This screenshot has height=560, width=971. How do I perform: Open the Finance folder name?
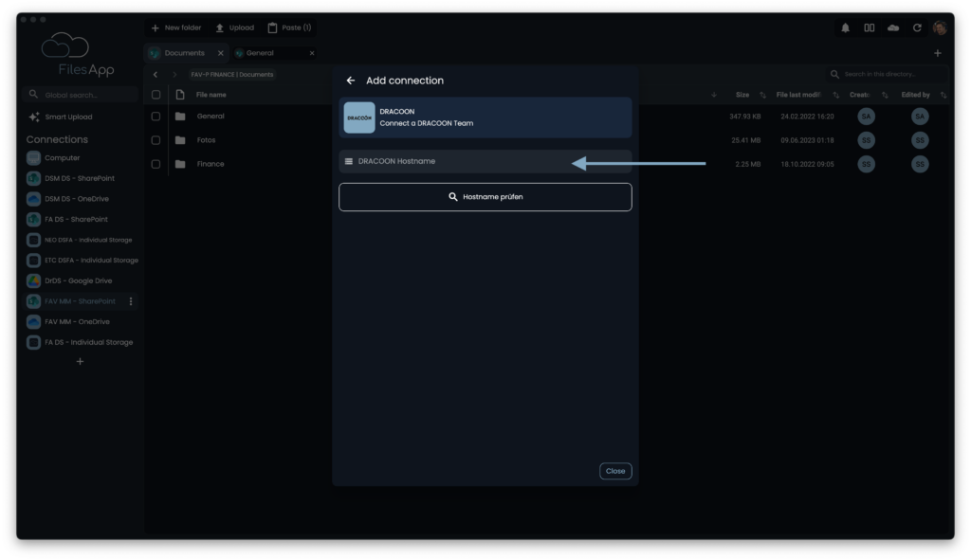pyautogui.click(x=211, y=164)
